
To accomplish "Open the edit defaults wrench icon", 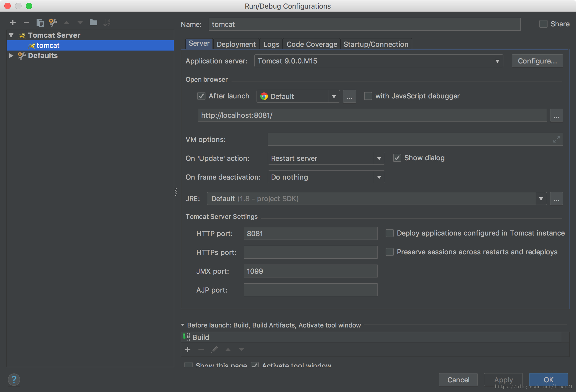I will coord(53,23).
